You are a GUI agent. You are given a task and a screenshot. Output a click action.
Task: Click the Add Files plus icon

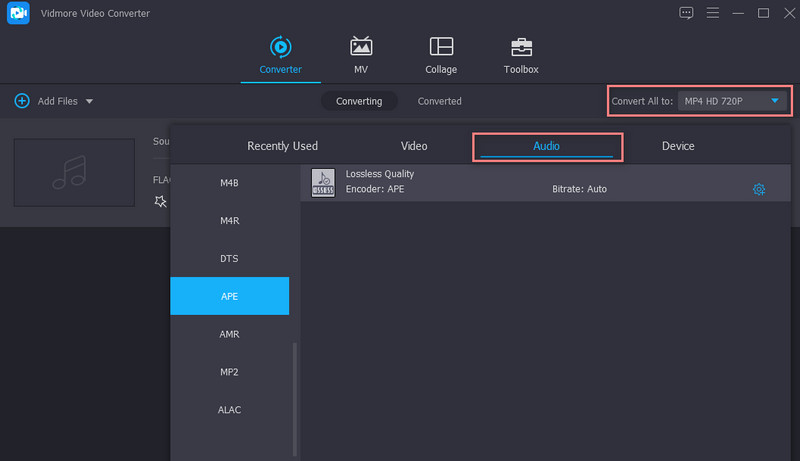click(22, 101)
